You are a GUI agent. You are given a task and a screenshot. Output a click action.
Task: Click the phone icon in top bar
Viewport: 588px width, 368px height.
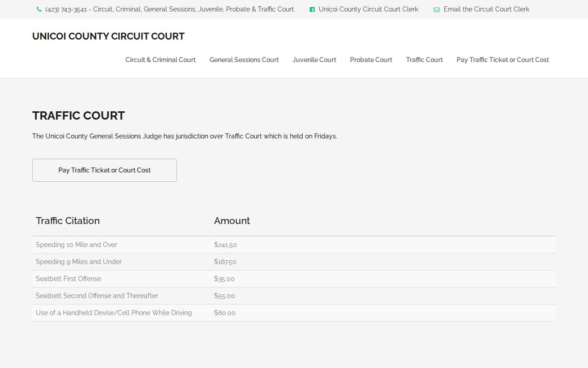point(39,9)
